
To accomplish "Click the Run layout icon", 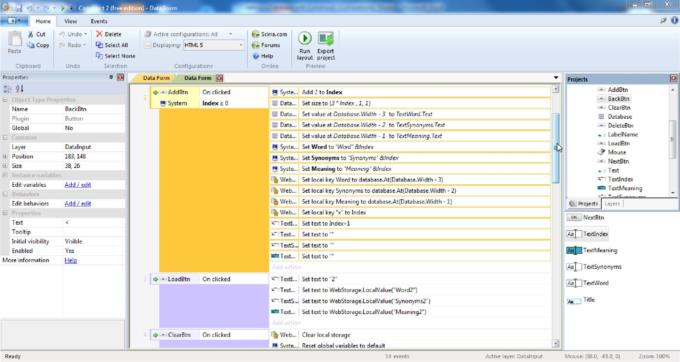I will point(304,38).
